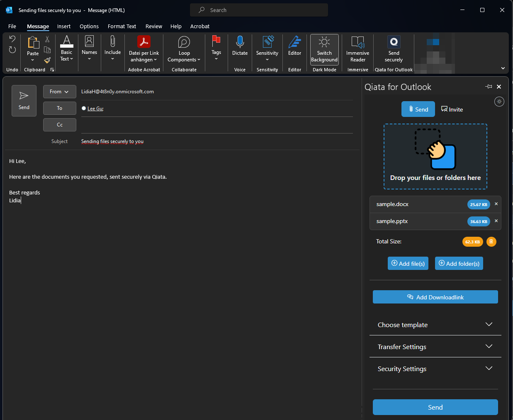Delete all files using orange trash icon
The height and width of the screenshot is (420, 513).
491,242
